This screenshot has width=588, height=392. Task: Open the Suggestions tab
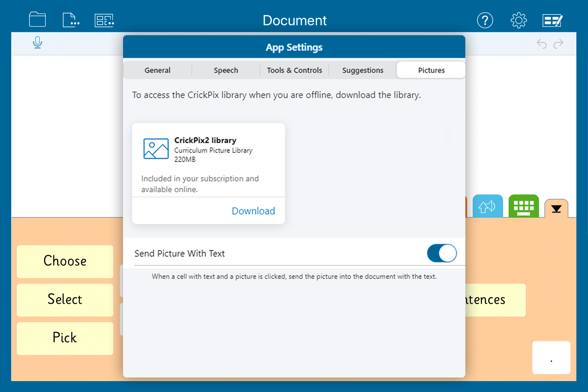pos(363,70)
